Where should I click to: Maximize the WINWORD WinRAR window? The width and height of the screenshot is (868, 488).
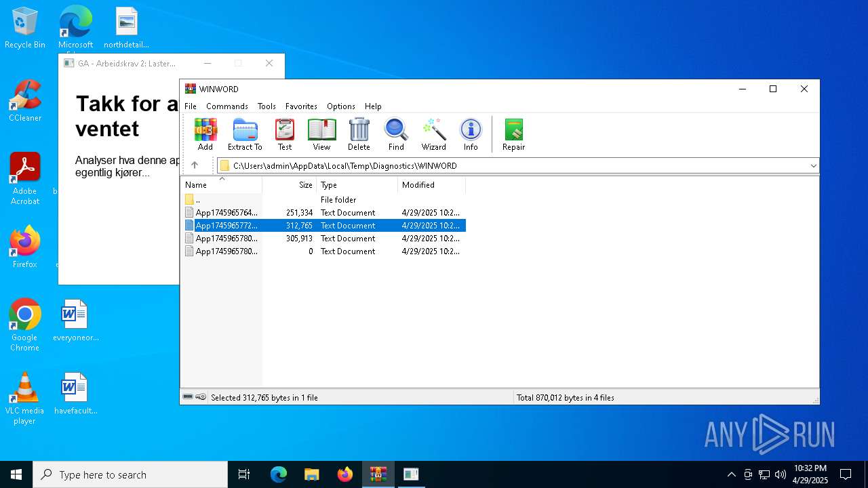(x=772, y=89)
